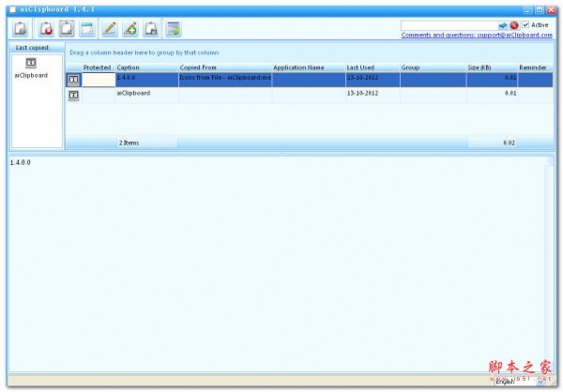563x392 pixels.
Task: Sort by the Reminder column header
Action: point(535,68)
